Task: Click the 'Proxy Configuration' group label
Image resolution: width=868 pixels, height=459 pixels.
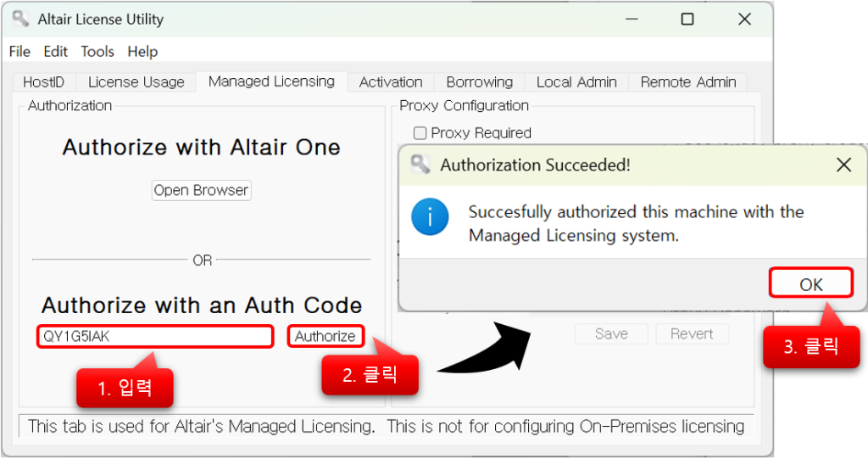Action: (x=464, y=105)
